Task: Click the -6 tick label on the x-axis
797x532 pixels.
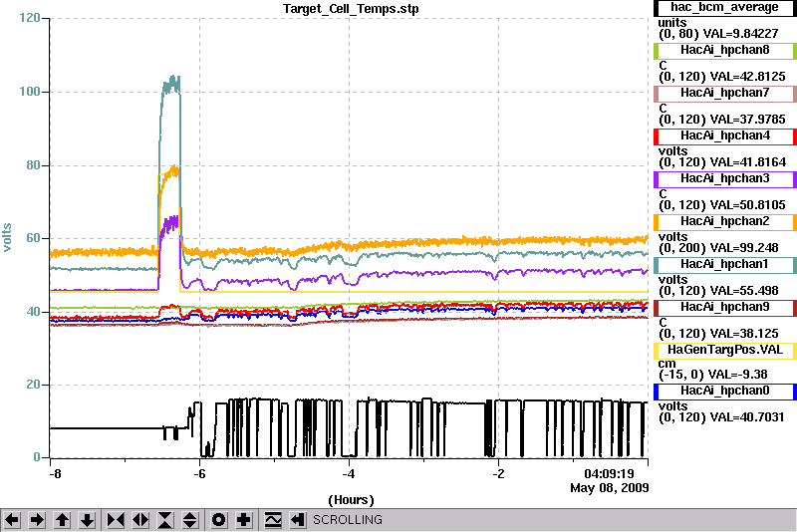Action: pyautogui.click(x=199, y=474)
